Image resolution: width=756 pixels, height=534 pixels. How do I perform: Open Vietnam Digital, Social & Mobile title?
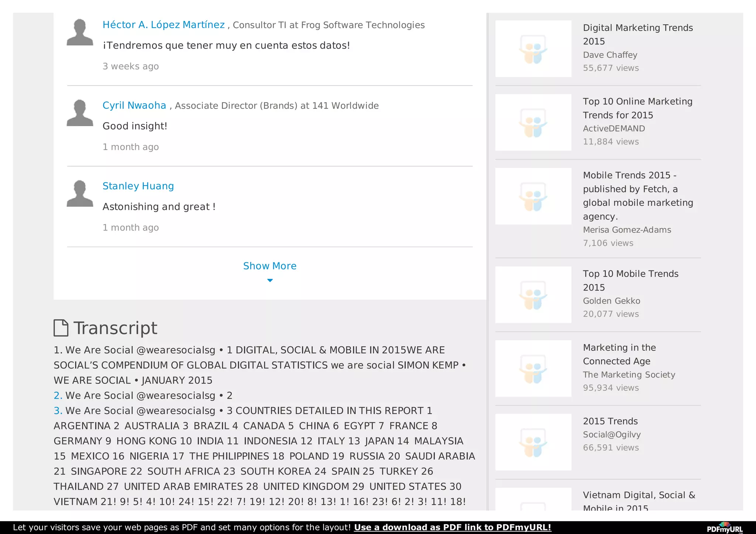pyautogui.click(x=639, y=495)
